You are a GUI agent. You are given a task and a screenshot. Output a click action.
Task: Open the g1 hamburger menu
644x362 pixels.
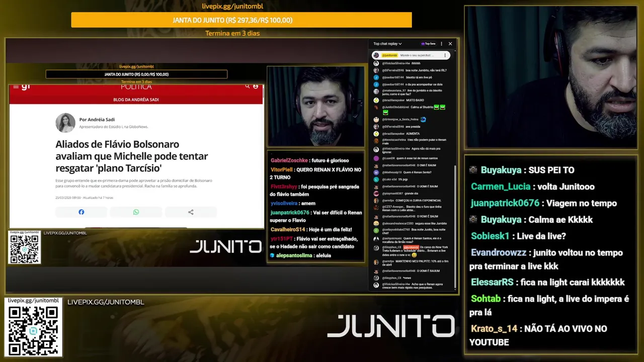point(16,86)
